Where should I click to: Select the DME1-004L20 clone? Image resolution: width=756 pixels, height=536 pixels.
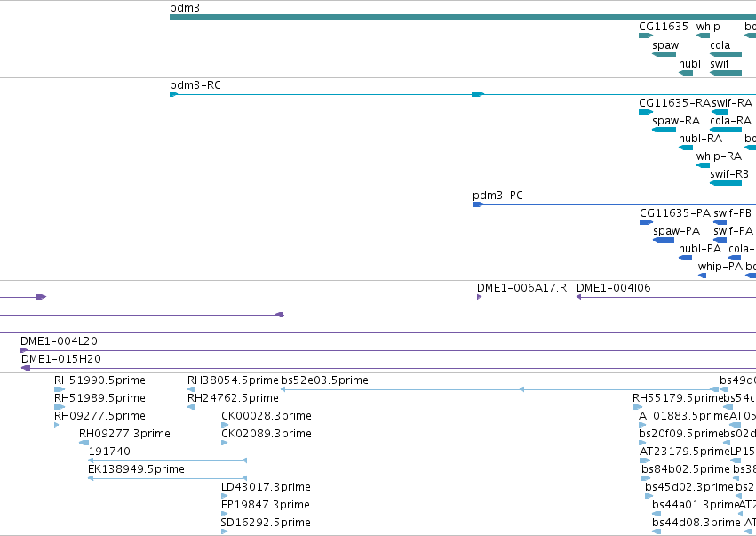point(388,351)
